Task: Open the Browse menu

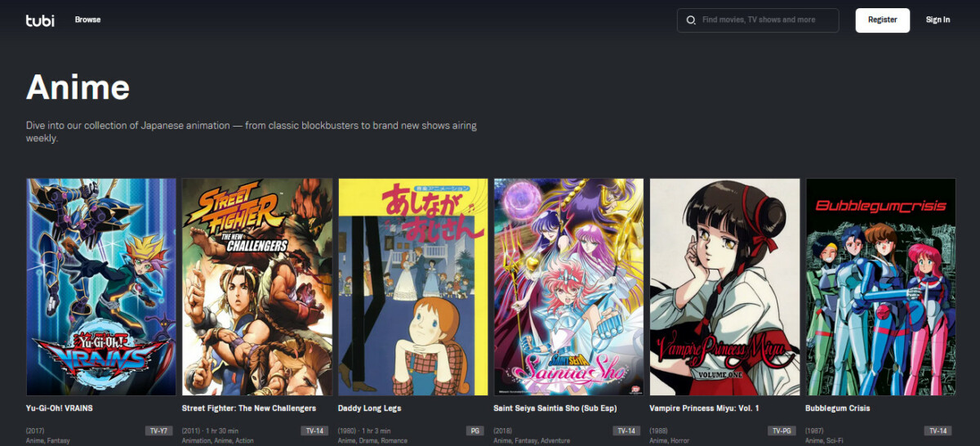Action: tap(87, 20)
